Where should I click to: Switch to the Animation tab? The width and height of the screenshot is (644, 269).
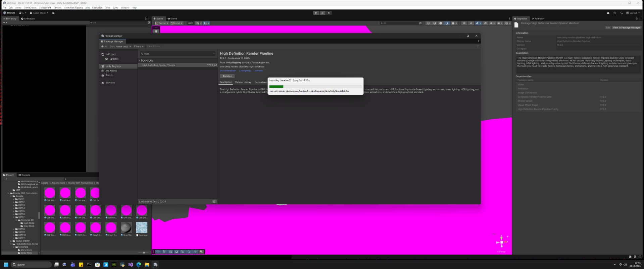[x=28, y=18]
